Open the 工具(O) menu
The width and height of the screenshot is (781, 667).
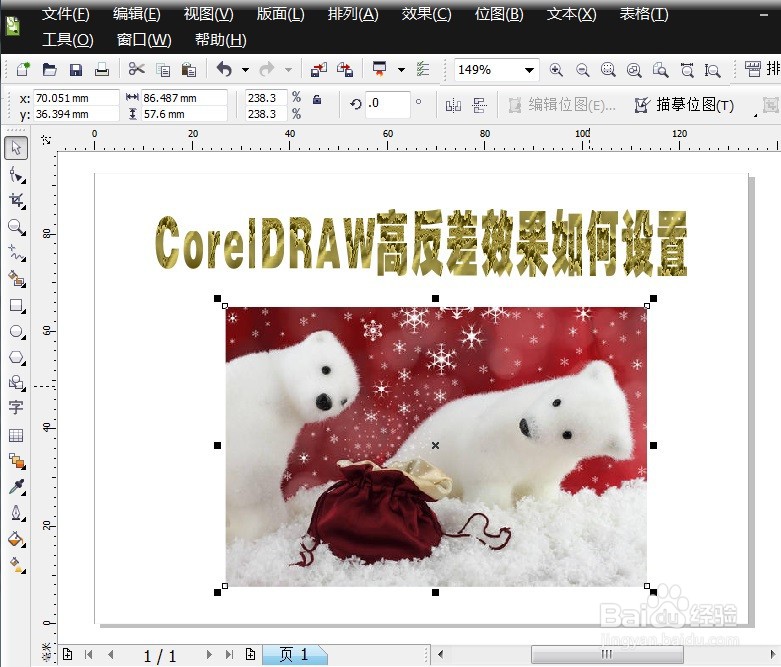click(68, 39)
